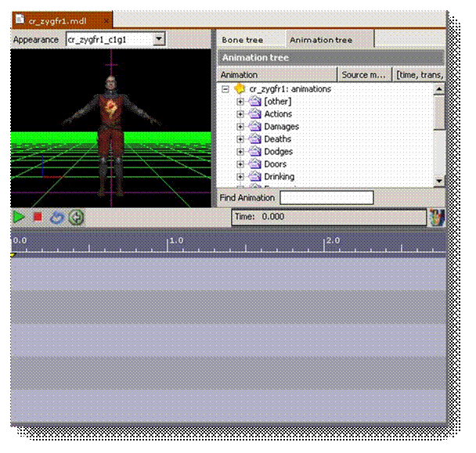Collapse the cr_zygfr1: animations root node
Image resolution: width=476 pixels, height=453 pixels.
pyautogui.click(x=225, y=89)
